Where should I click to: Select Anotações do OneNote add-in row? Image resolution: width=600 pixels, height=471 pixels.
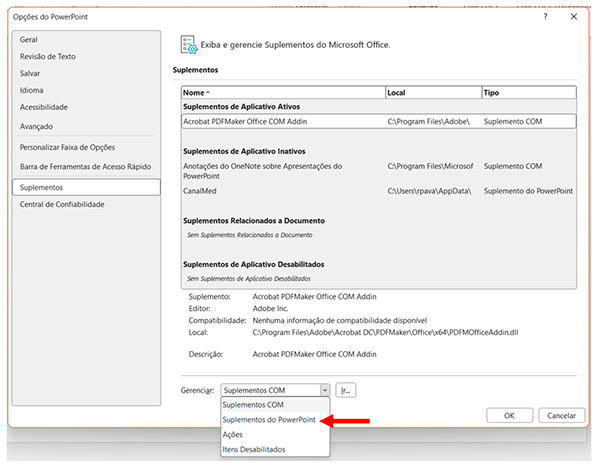coord(379,171)
